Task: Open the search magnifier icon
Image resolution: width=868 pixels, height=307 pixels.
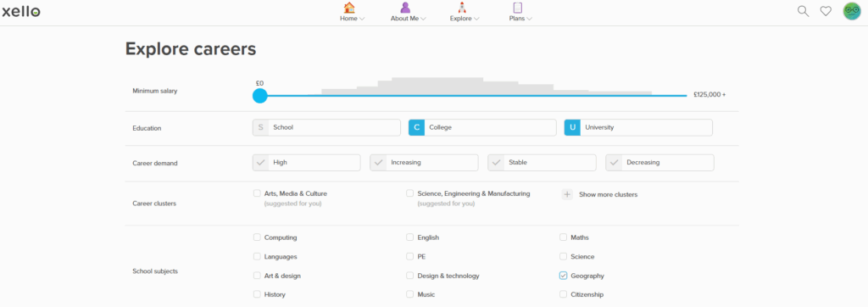Action: (x=803, y=11)
